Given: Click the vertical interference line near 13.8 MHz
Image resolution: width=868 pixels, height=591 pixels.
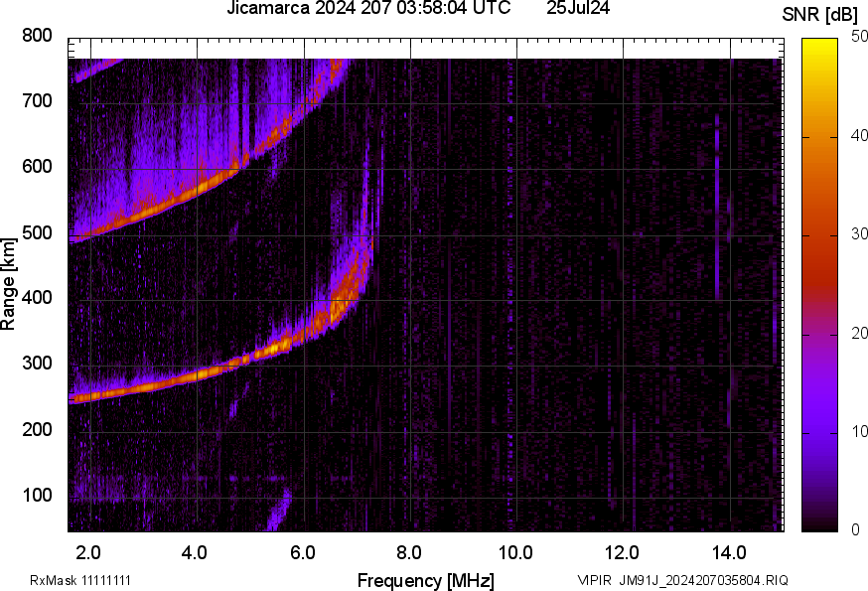Looking at the screenshot, I should (717, 208).
